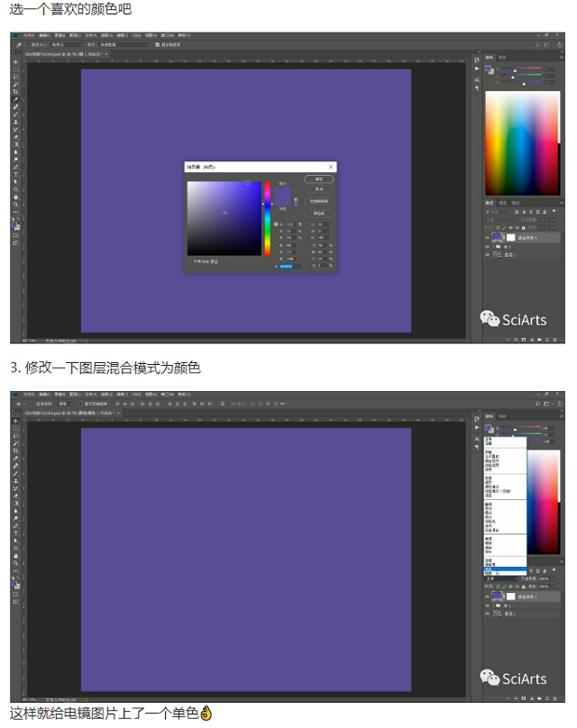Select the Hand tool in the lower screenshot
The height and width of the screenshot is (728, 577).
point(15,555)
